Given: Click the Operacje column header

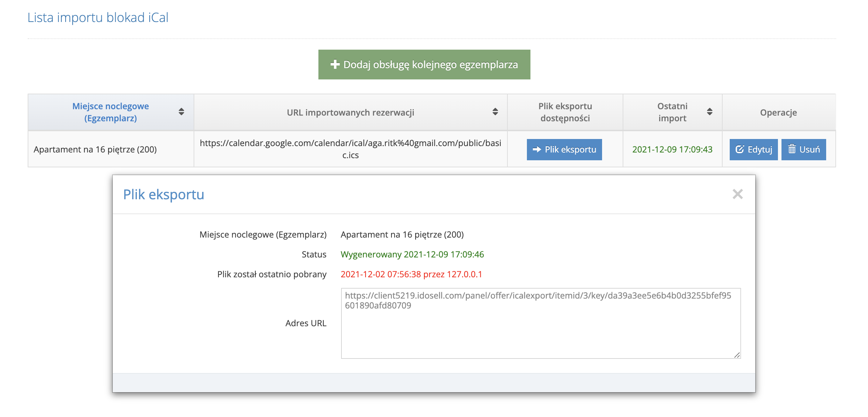Looking at the screenshot, I should pos(778,112).
